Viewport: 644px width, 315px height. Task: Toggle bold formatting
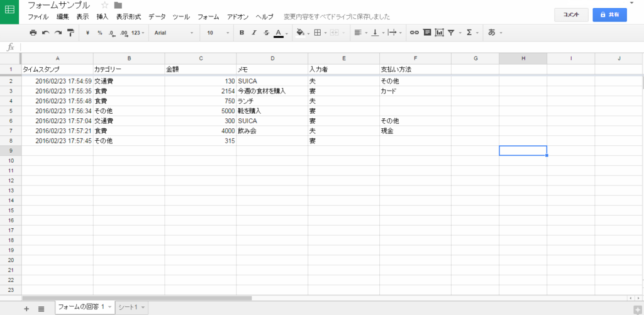pyautogui.click(x=241, y=33)
